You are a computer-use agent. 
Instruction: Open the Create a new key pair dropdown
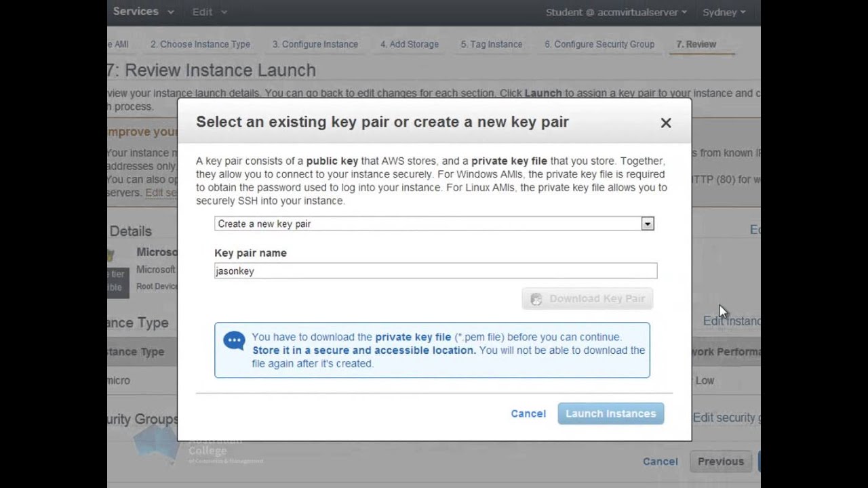click(434, 224)
